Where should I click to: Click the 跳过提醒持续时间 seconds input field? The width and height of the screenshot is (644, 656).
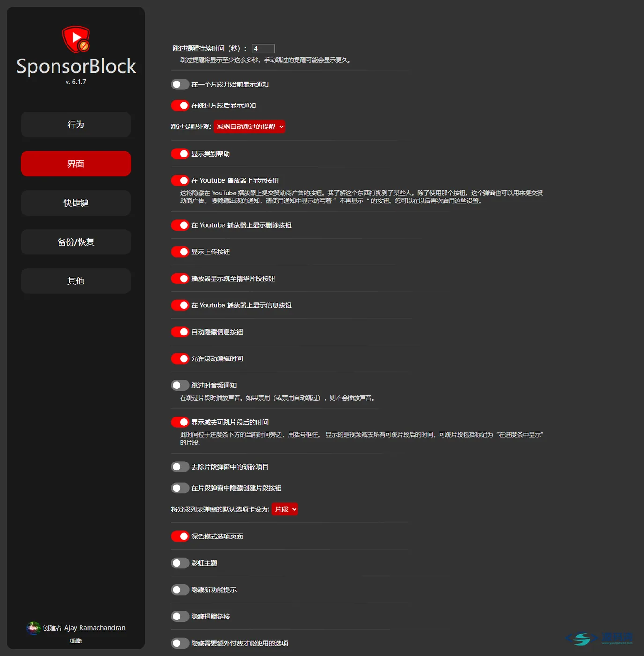coord(263,48)
